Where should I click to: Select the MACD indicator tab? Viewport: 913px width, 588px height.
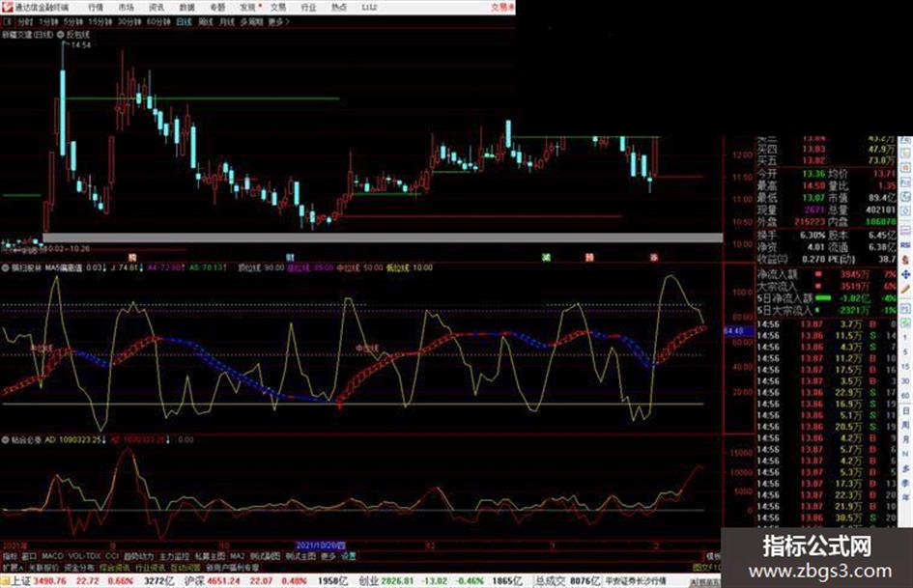(52, 556)
